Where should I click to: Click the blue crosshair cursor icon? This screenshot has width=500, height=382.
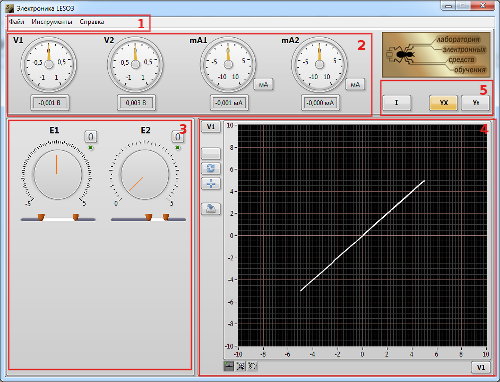coord(211,183)
